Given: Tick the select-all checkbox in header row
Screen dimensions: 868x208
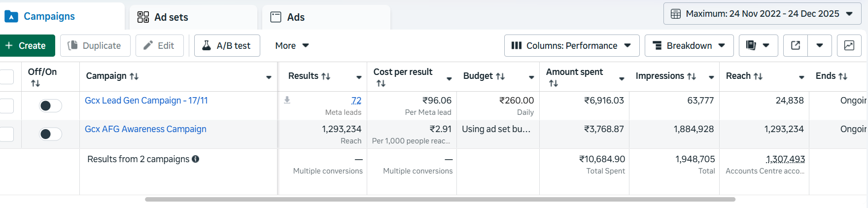Looking at the screenshot, I should pos(6,76).
